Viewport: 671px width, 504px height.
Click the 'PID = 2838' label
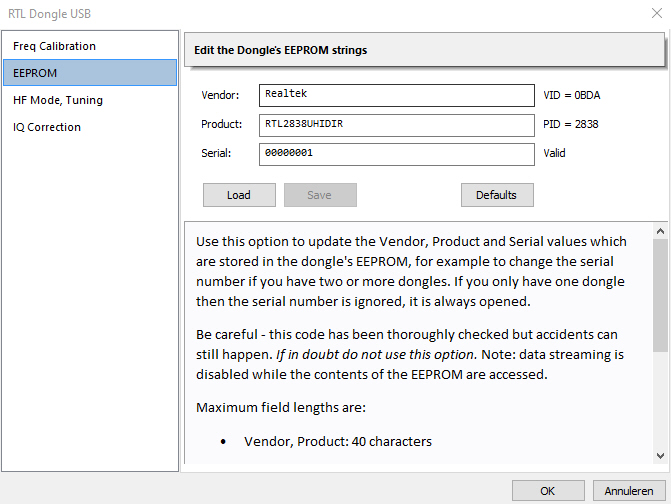pyautogui.click(x=570, y=124)
